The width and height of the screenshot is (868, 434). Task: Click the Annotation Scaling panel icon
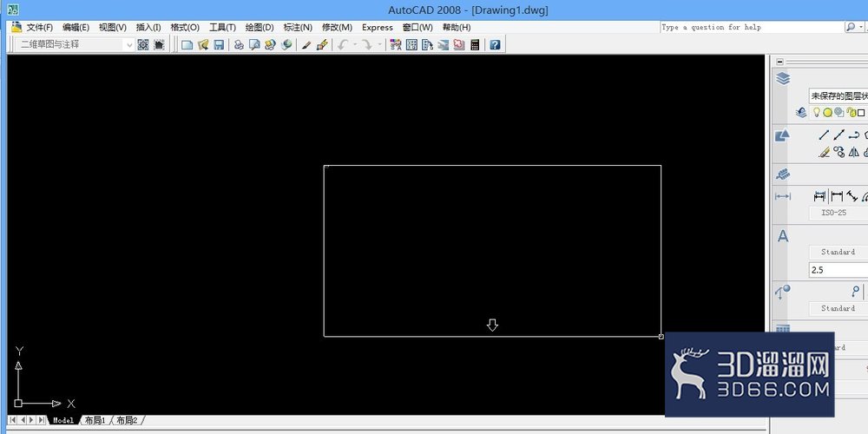tap(782, 174)
